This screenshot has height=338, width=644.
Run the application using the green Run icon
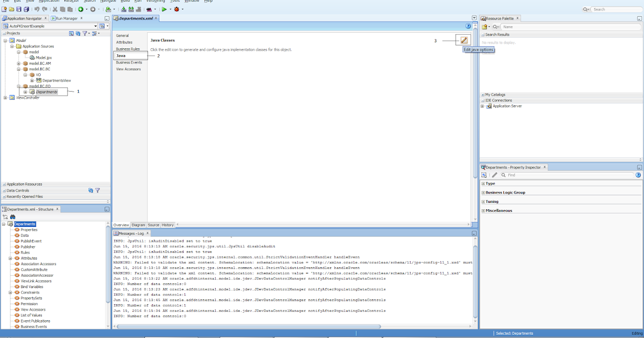tap(165, 9)
